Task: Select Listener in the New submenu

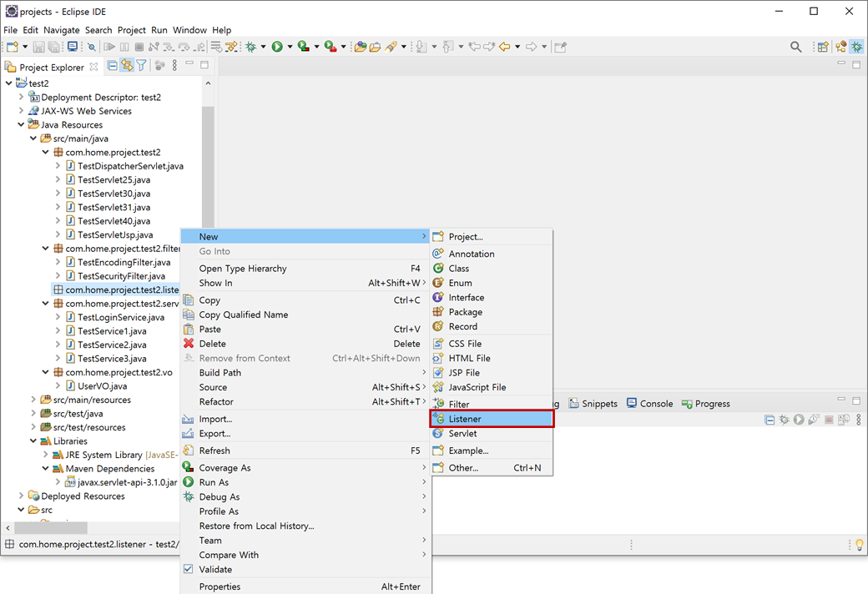Action: pos(492,419)
